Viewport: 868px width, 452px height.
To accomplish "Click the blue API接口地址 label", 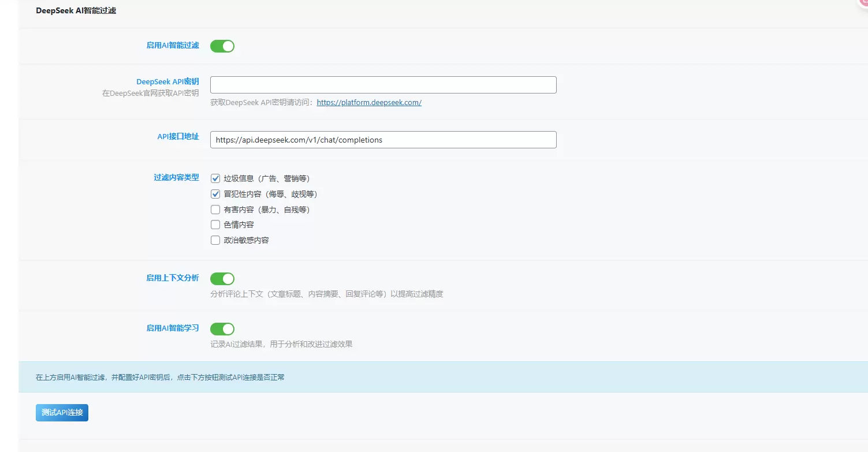I will 178,137.
